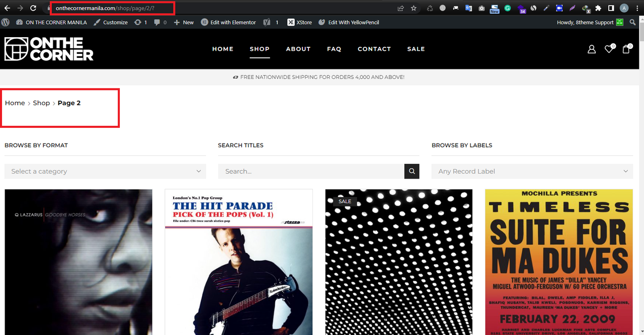Open the dotted black-and-white SALE album
644x335 pixels.
[399, 262]
